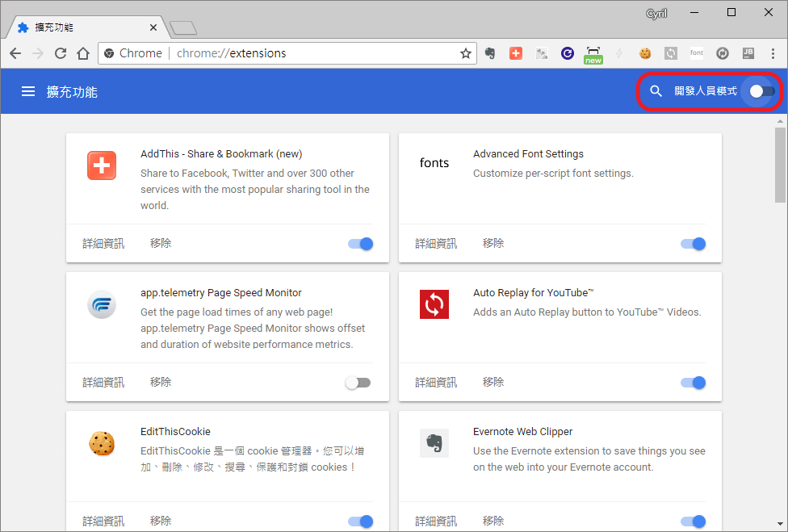
Task: Disable the Evernote Web Clipper toggle
Action: point(693,522)
